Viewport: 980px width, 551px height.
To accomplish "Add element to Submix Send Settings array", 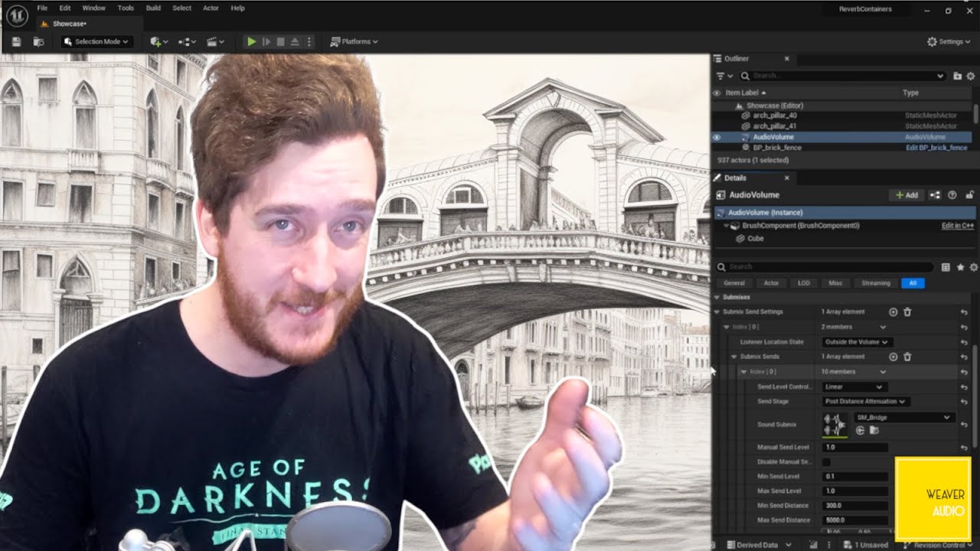I will point(893,312).
